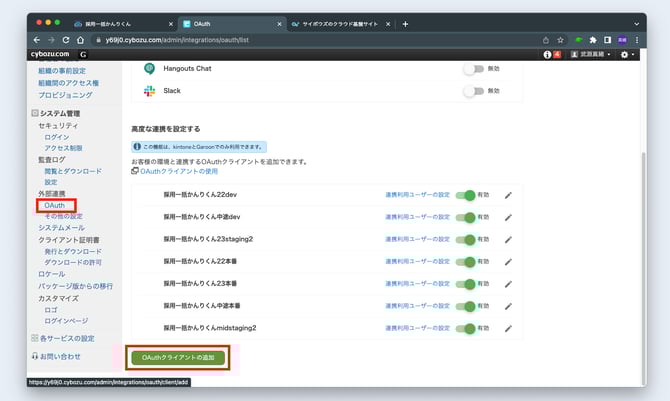Click the Slack logo icon
The height and width of the screenshot is (401, 670).
149,91
